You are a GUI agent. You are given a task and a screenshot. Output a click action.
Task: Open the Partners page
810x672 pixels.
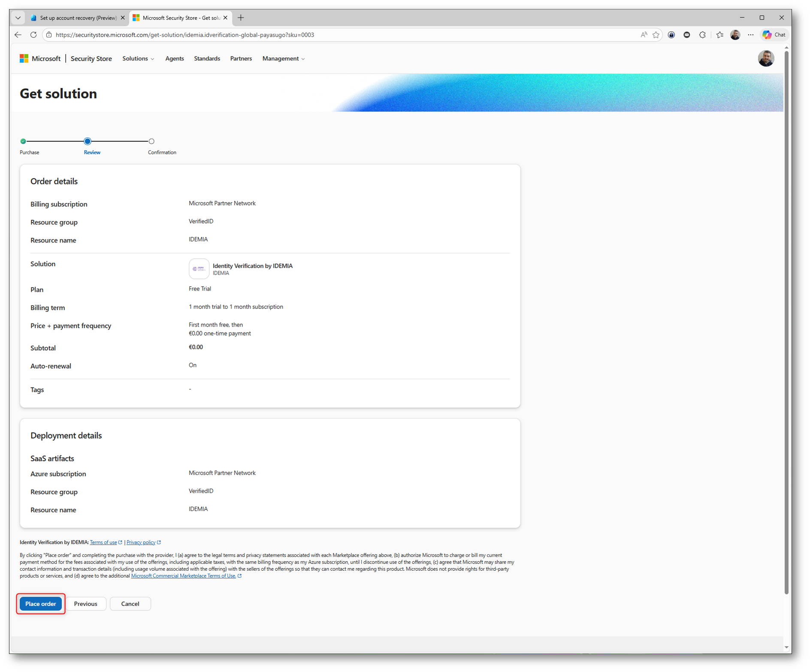coord(241,58)
